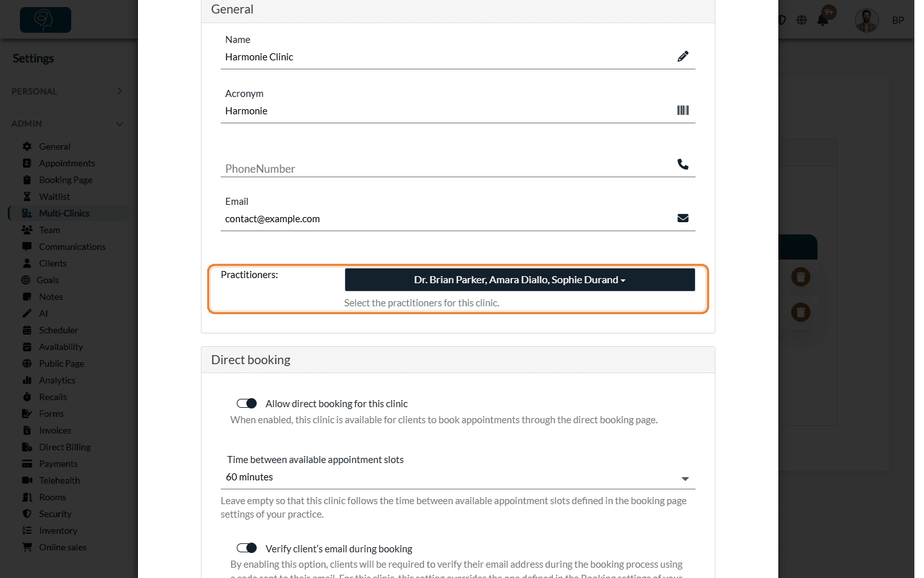The image size is (924, 578).
Task: Open Appointments settings in sidebar
Action: [x=67, y=163]
